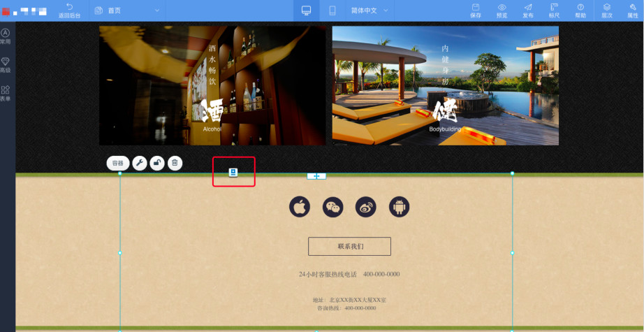Select the 常用 components tab in sidebar
The height and width of the screenshot is (332, 644).
click(x=6, y=36)
